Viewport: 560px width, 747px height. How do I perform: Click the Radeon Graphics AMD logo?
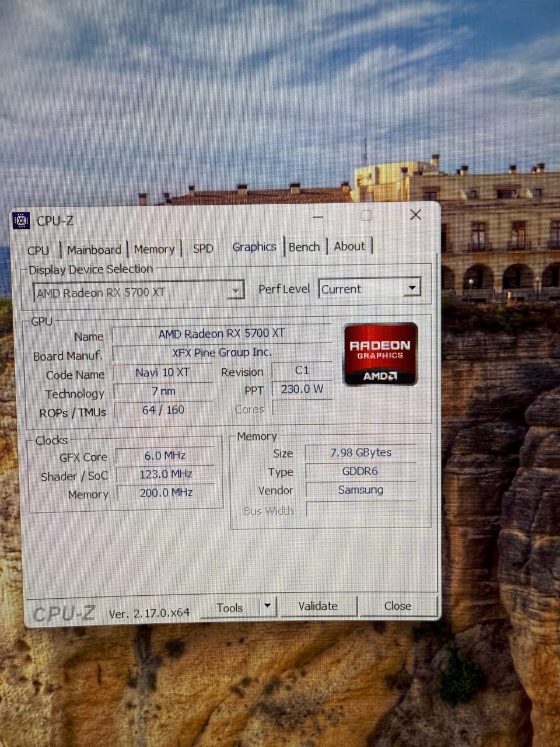click(x=380, y=354)
